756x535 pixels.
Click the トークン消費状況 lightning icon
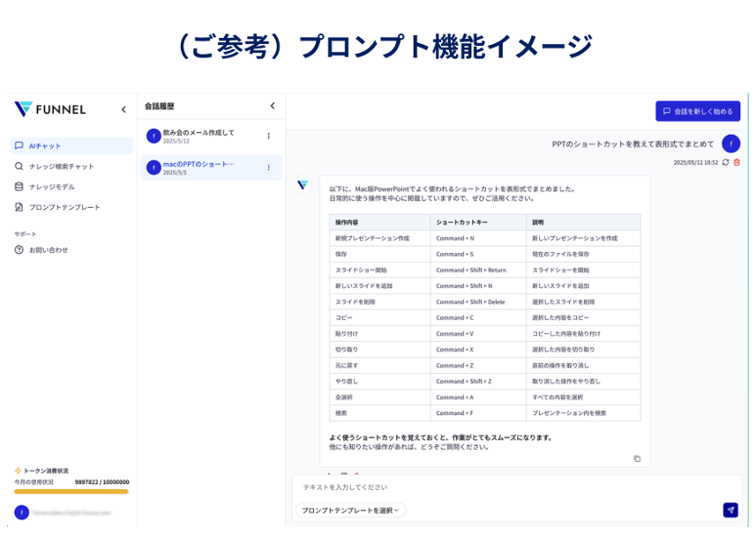[18, 471]
